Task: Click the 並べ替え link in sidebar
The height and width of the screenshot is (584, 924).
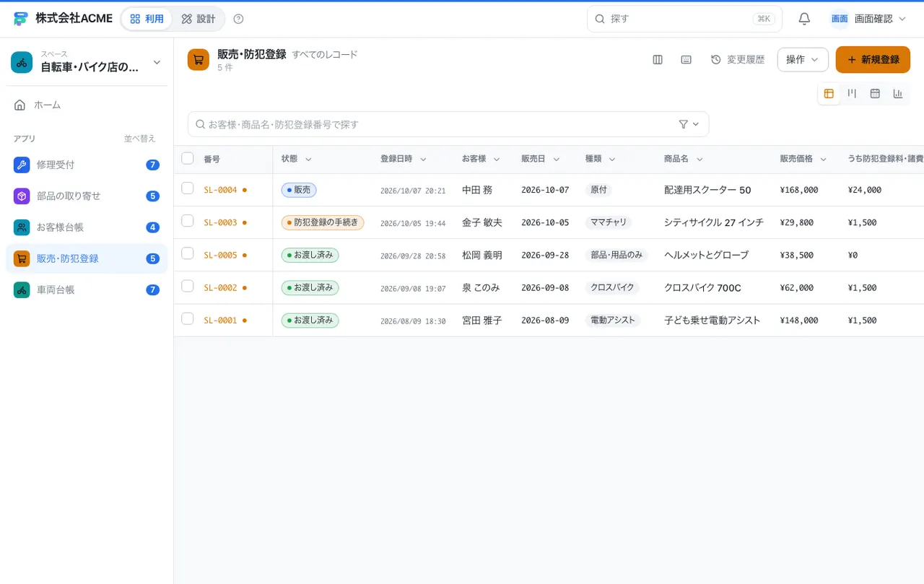Action: [139, 139]
